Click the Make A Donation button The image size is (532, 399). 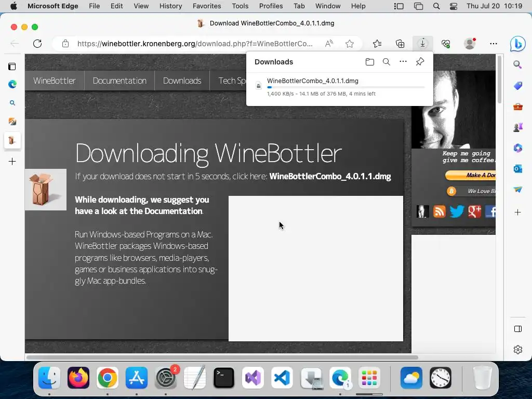point(470,175)
